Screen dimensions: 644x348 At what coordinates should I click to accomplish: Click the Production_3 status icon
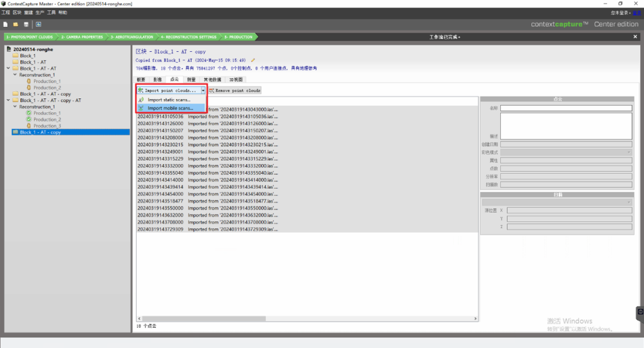pyautogui.click(x=29, y=126)
